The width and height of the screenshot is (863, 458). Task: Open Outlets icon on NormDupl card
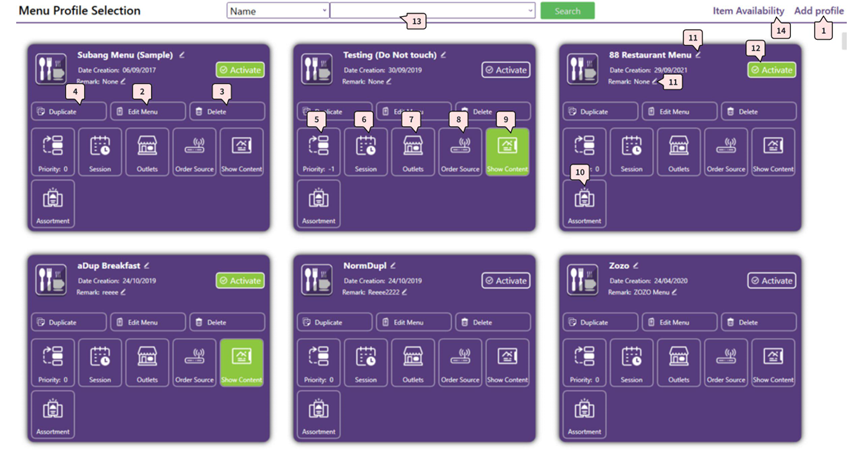point(413,363)
